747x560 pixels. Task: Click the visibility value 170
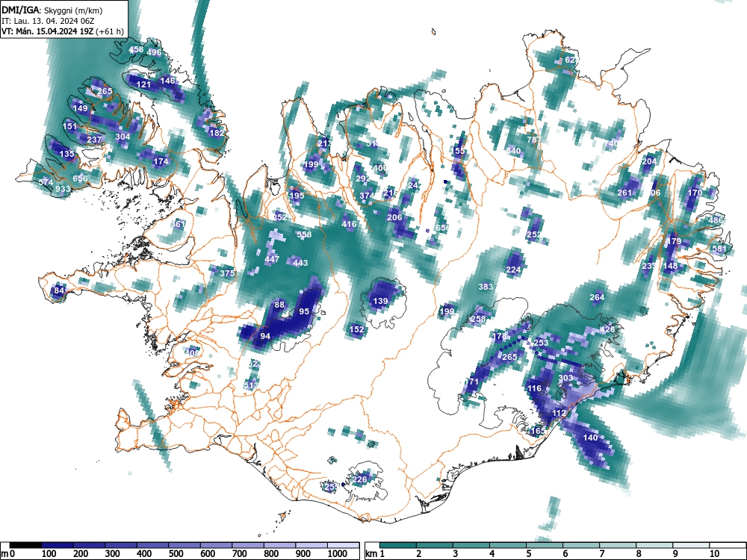pyautogui.click(x=695, y=193)
